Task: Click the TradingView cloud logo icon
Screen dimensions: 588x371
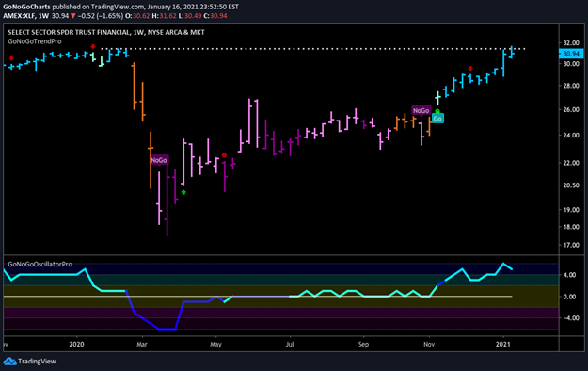Action: [9, 362]
